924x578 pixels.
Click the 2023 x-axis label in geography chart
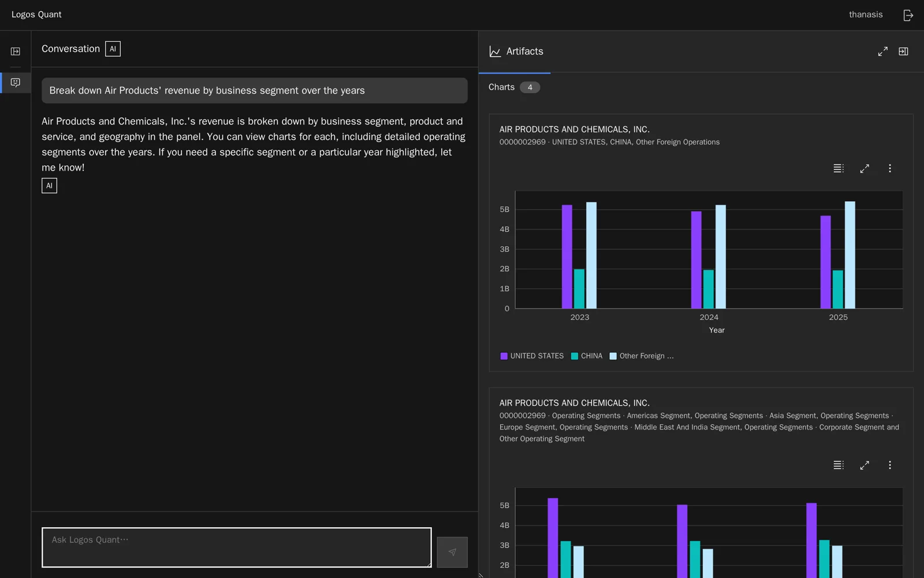tap(580, 317)
